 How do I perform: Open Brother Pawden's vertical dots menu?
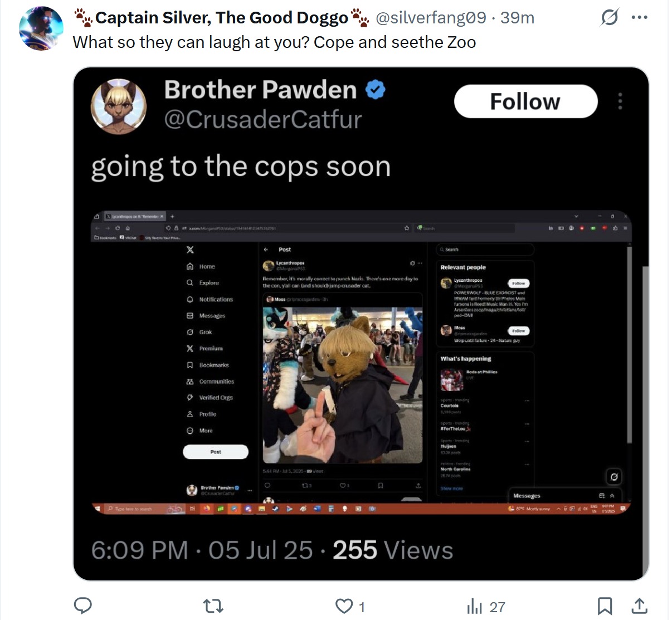click(620, 101)
